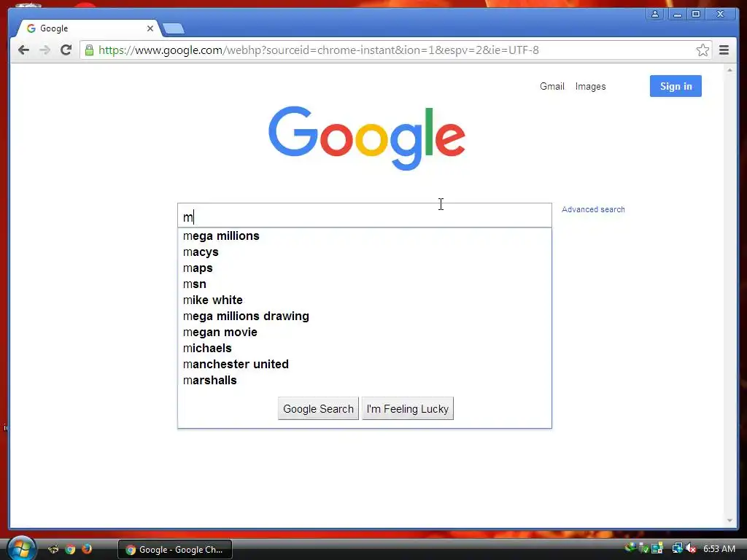
Task: Click the page scrollbar down arrow
Action: tap(729, 521)
